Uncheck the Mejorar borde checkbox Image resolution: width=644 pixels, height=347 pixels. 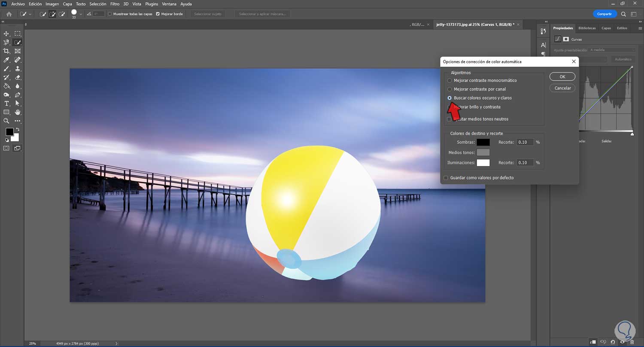pos(158,14)
